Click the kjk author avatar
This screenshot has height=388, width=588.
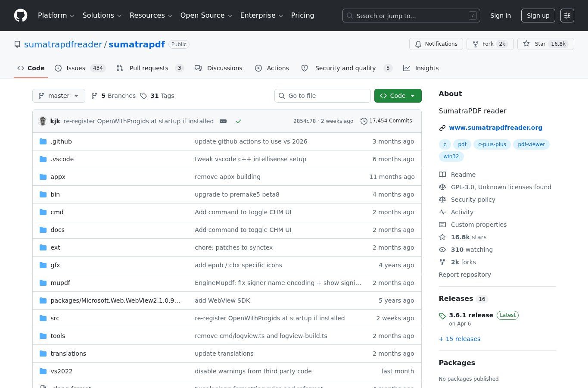[42, 121]
